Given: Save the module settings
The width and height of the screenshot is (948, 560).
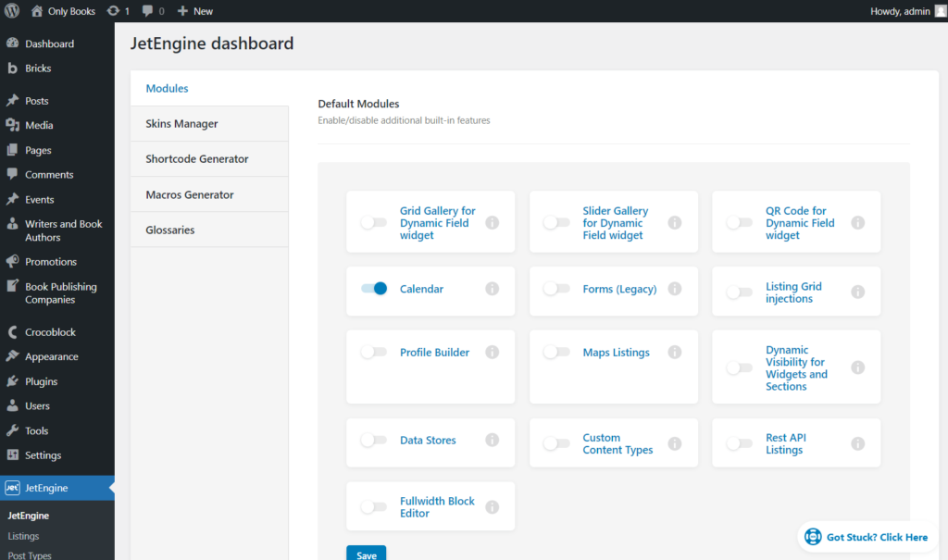Looking at the screenshot, I should tap(367, 554).
